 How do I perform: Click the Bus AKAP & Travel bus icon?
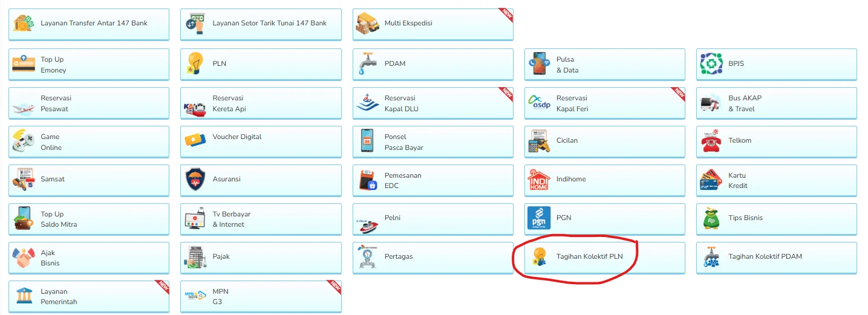click(711, 103)
